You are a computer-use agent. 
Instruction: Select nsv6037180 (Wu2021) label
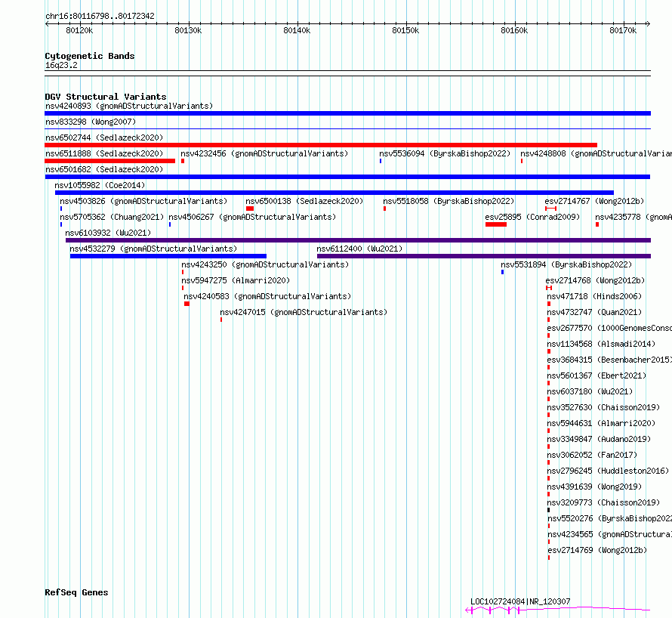point(590,391)
